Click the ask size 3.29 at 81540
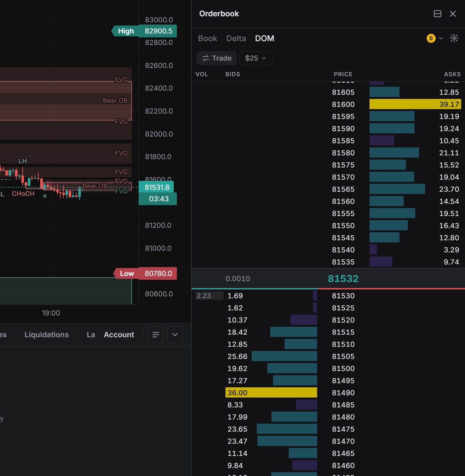The width and height of the screenshot is (465, 476). 451,250
